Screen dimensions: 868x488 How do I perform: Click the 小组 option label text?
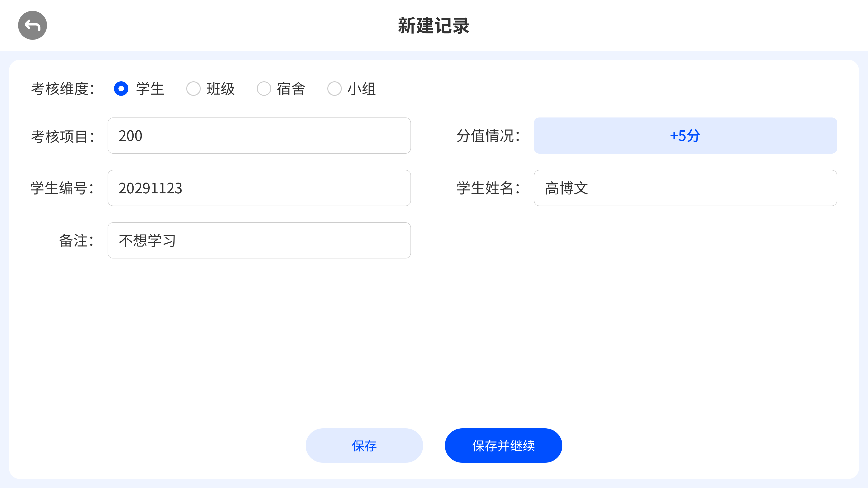pyautogui.click(x=362, y=89)
